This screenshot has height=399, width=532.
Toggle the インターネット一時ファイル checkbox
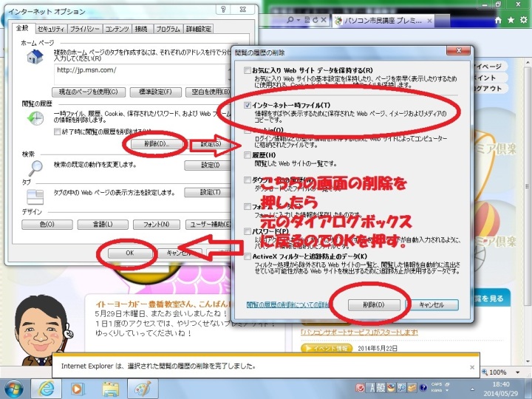point(248,106)
